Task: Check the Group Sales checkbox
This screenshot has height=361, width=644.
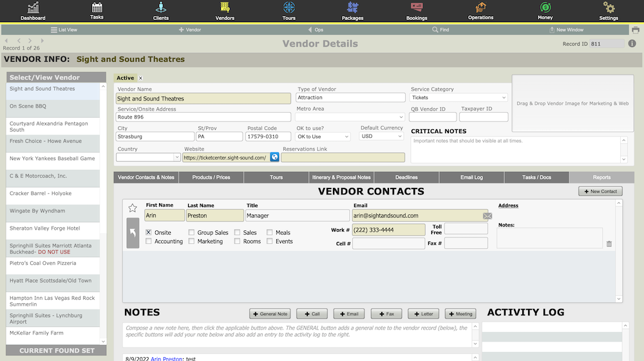Action: [x=191, y=232]
